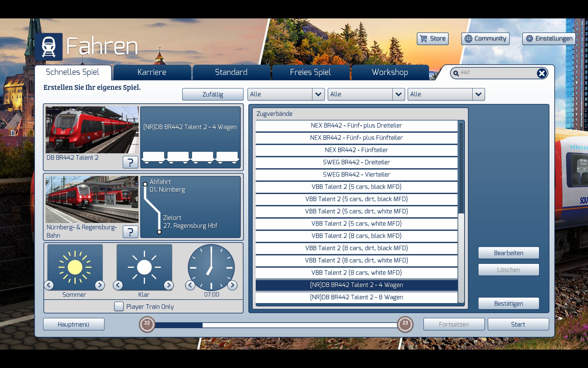Click the experience progress bar
588x368 pixels.
coord(276,325)
